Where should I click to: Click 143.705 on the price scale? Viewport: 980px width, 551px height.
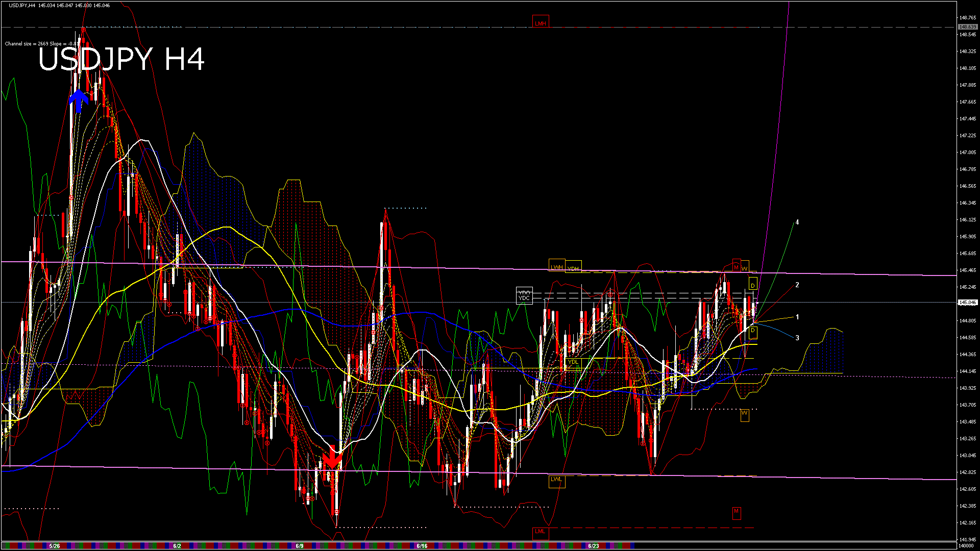(x=968, y=405)
